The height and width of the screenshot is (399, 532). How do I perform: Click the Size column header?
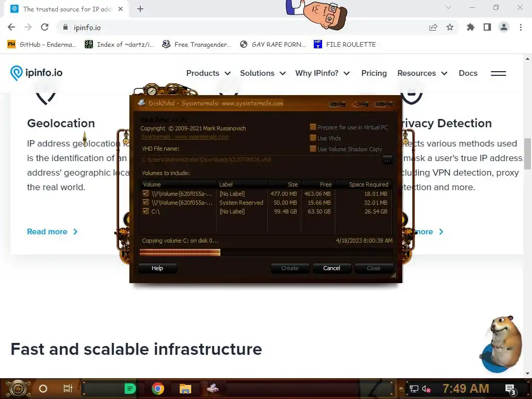point(284,184)
